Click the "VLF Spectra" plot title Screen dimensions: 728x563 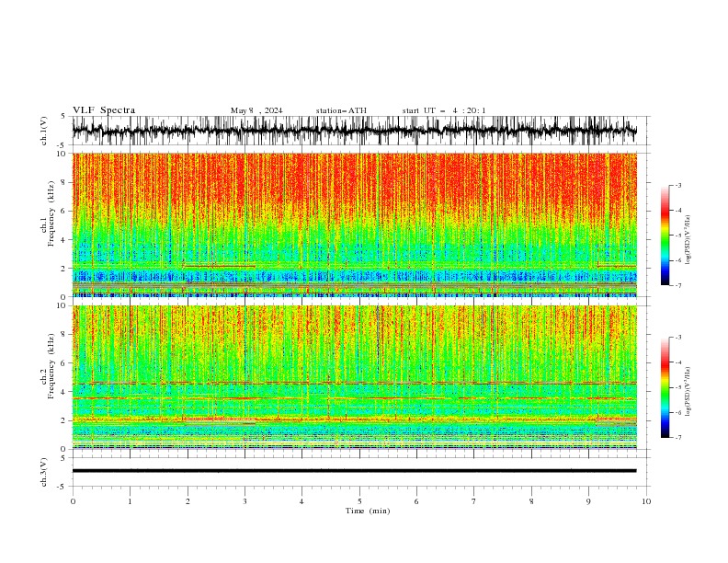pyautogui.click(x=104, y=110)
